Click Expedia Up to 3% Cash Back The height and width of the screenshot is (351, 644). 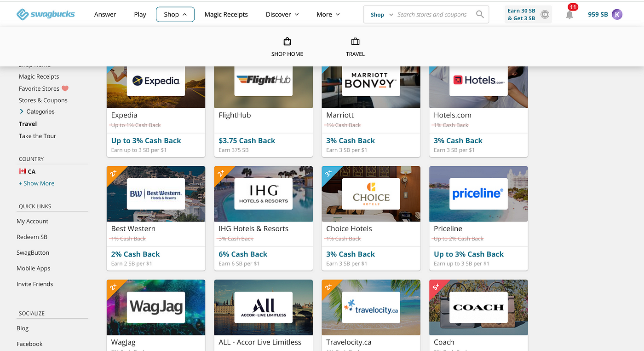(146, 140)
